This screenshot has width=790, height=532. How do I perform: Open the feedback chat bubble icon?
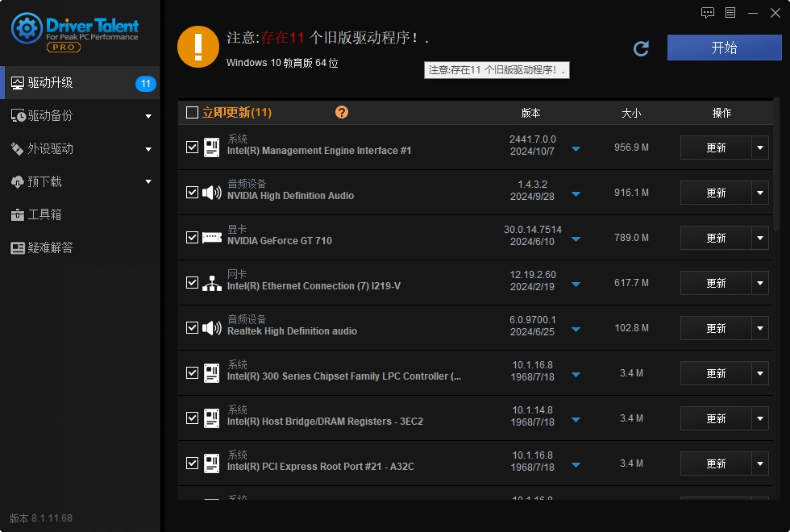708,13
